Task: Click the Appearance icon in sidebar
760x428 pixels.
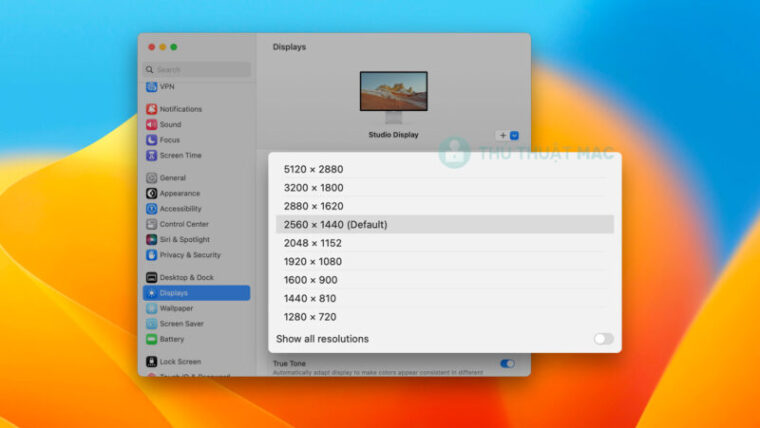Action: click(x=152, y=193)
